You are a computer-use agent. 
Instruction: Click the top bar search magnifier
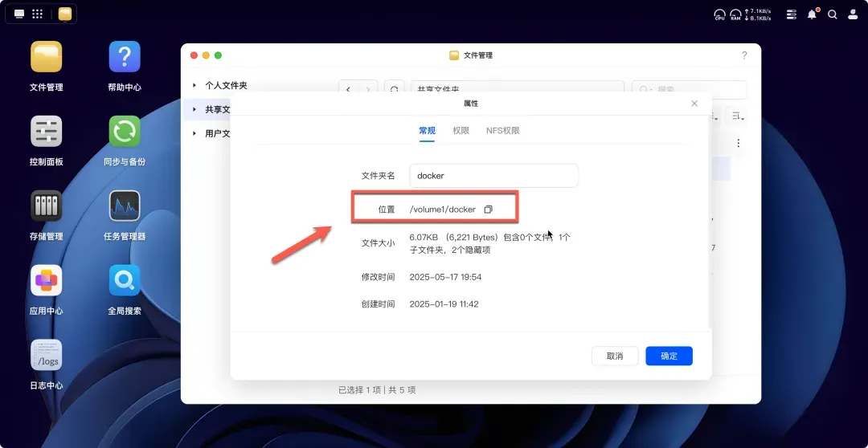click(x=833, y=14)
